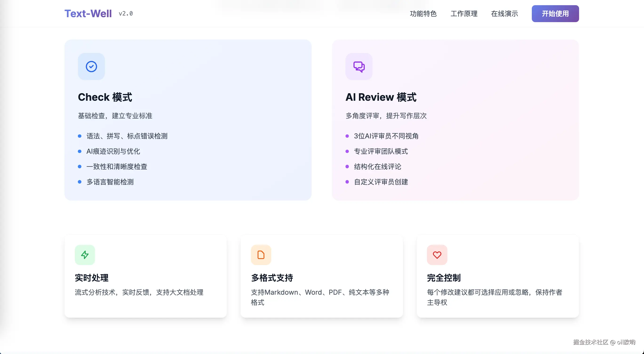
Task: Click the purple chat bubbles icon
Action: pos(359,67)
